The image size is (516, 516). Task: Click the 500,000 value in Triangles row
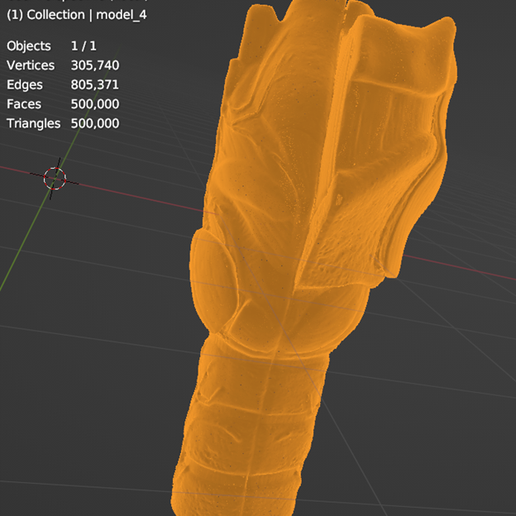click(x=95, y=123)
